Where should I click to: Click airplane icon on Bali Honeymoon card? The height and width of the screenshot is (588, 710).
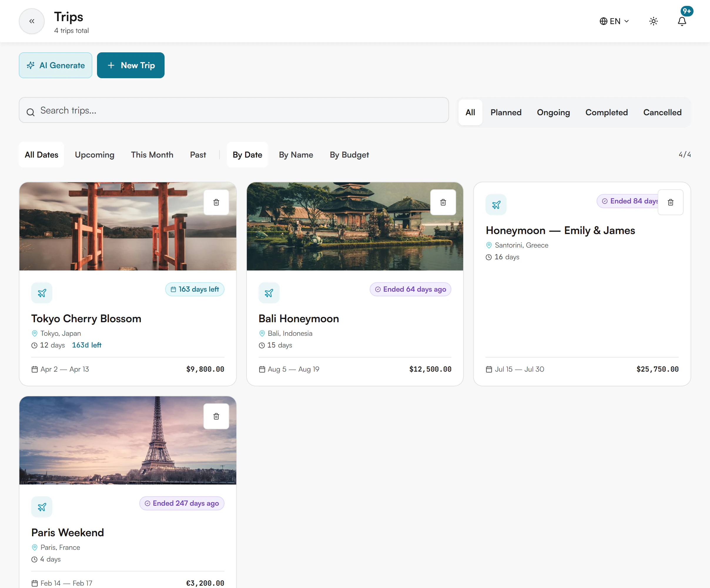tap(269, 293)
